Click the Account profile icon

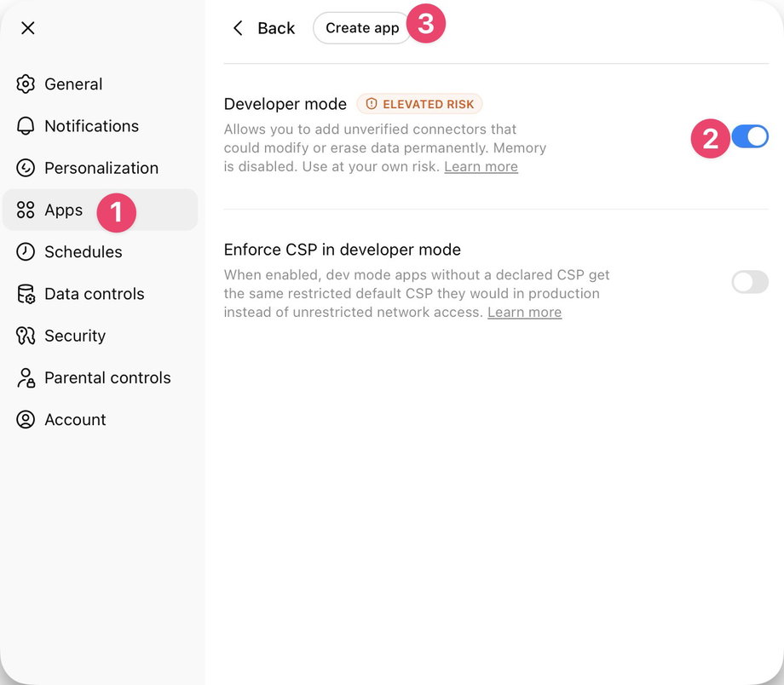tap(26, 419)
